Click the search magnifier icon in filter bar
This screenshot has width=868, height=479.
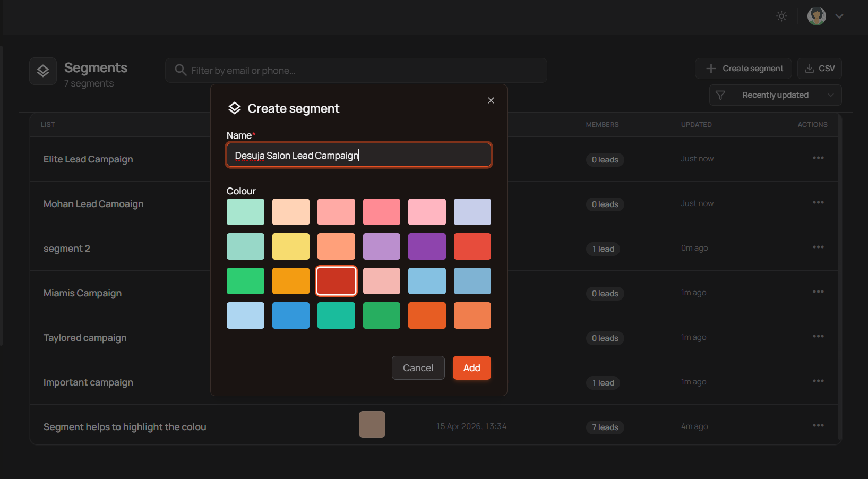181,70
